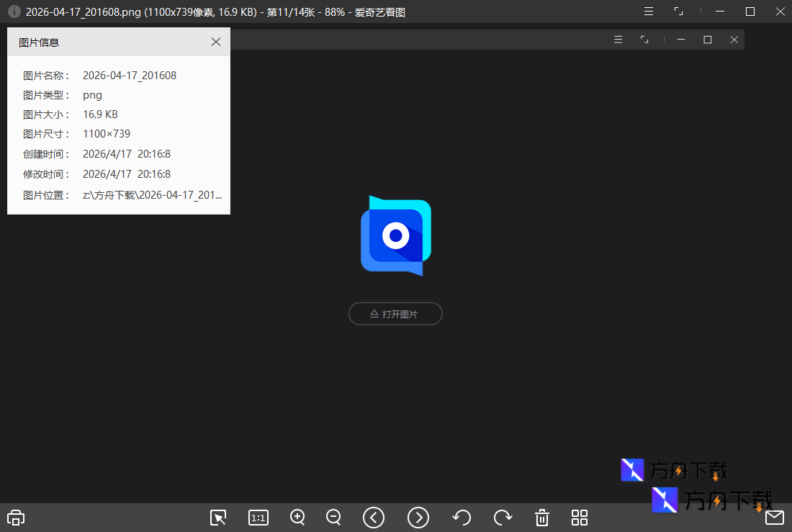Click the truncated 图片位置 path text
Screen dimensions: 792x532
(x=151, y=195)
